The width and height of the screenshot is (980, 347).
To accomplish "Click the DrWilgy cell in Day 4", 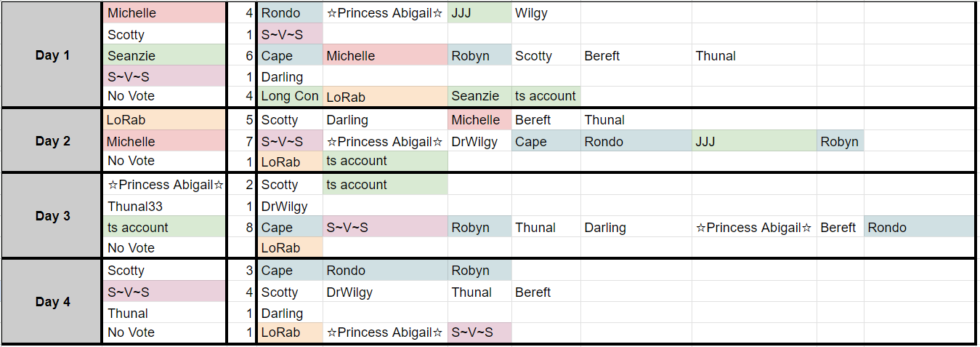I will point(385,292).
